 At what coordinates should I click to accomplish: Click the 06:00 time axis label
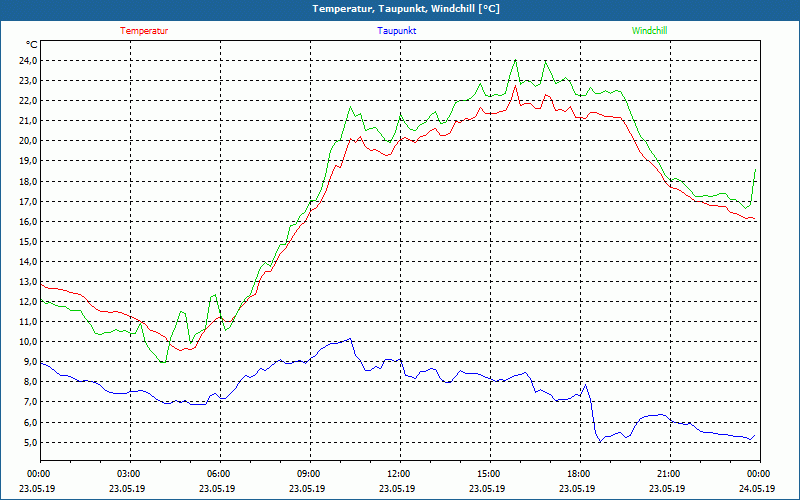(220, 474)
